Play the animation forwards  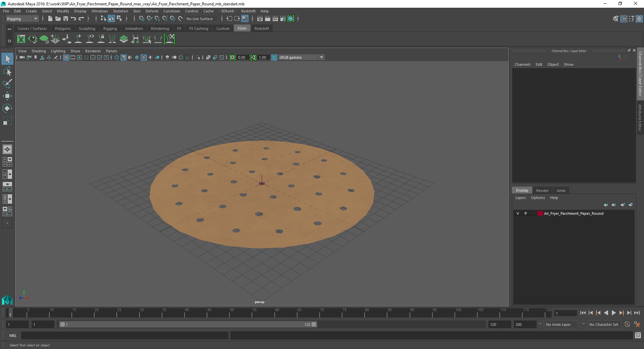[613, 313]
